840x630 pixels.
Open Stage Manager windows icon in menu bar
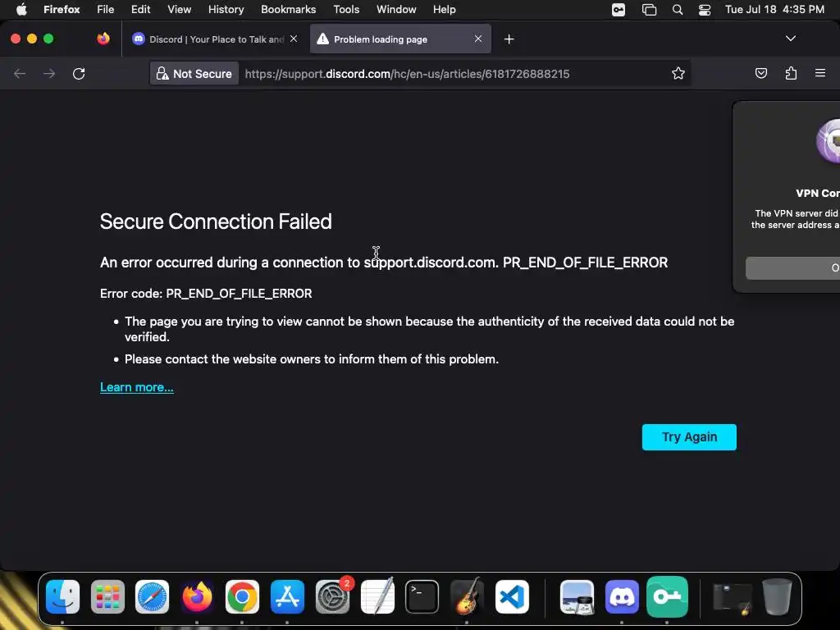click(649, 10)
